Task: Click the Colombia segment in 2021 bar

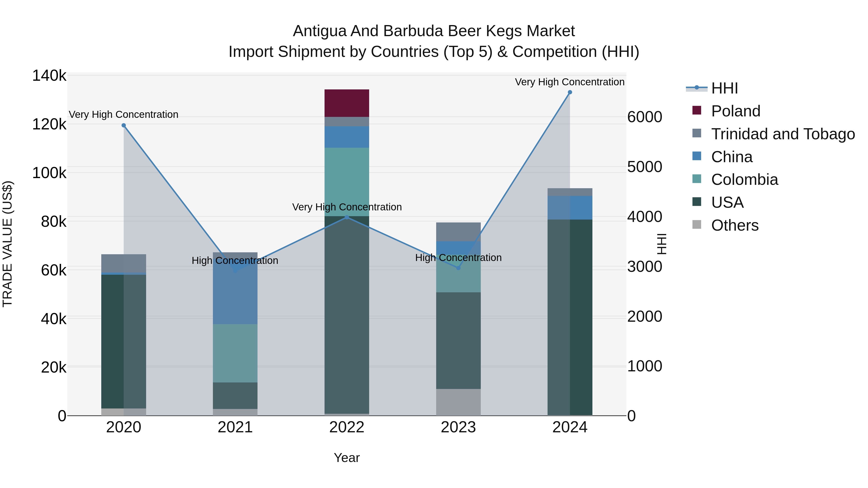Action: point(235,353)
